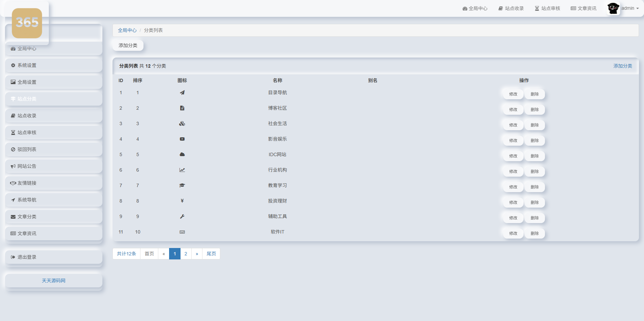Click the hourglass icon beside 站点审核

pos(13,132)
